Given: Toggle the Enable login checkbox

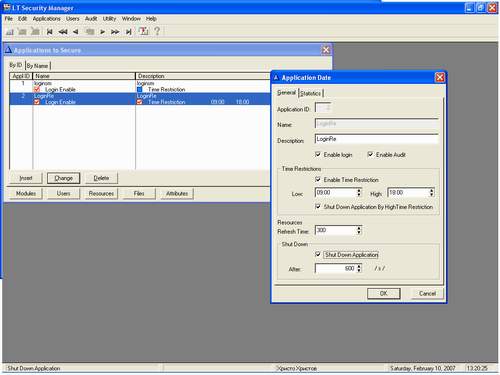Looking at the screenshot, I should coord(318,154).
